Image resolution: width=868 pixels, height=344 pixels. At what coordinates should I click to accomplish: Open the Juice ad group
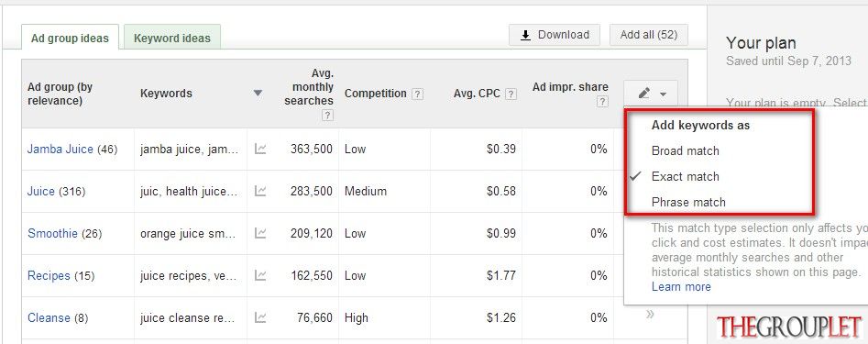[41, 191]
